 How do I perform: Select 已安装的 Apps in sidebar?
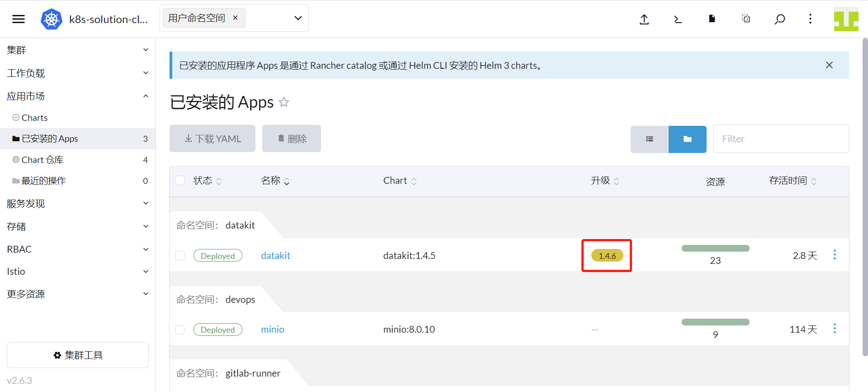[x=78, y=139]
